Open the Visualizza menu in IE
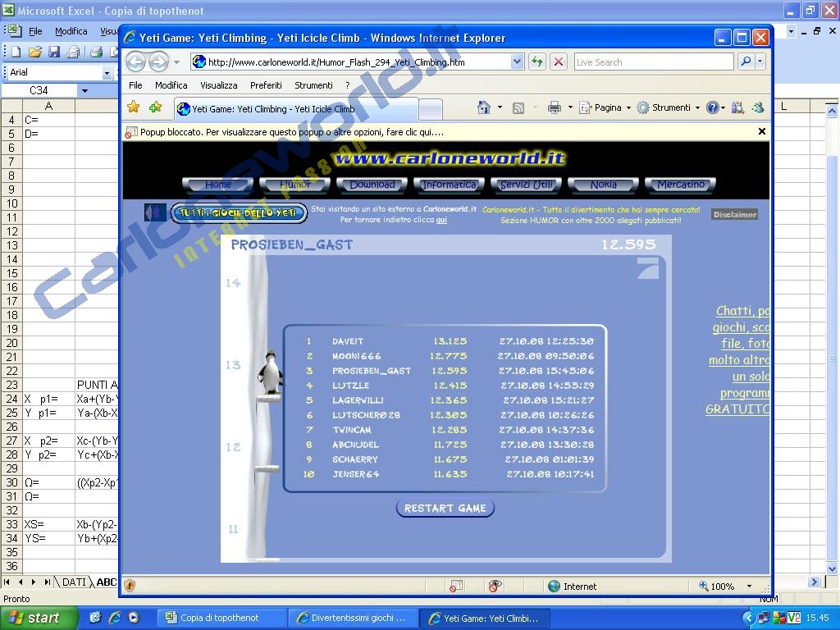This screenshot has height=630, width=840. pos(218,85)
